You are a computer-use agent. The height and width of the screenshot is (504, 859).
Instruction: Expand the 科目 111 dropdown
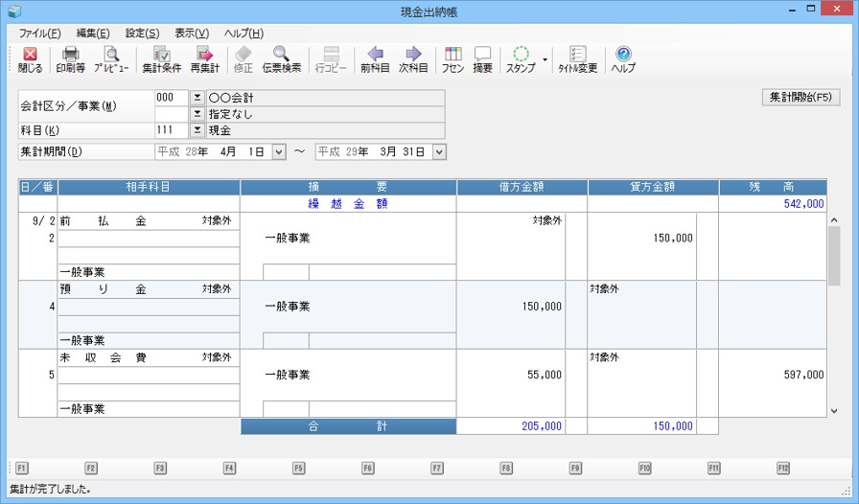197,130
